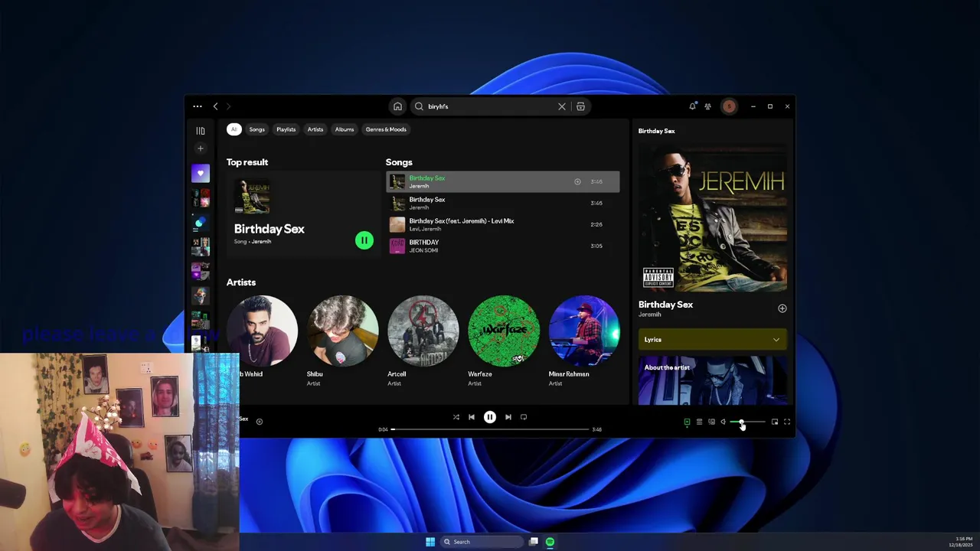Pause the top result Birthday Sex
The height and width of the screenshot is (551, 980).
pyautogui.click(x=364, y=240)
